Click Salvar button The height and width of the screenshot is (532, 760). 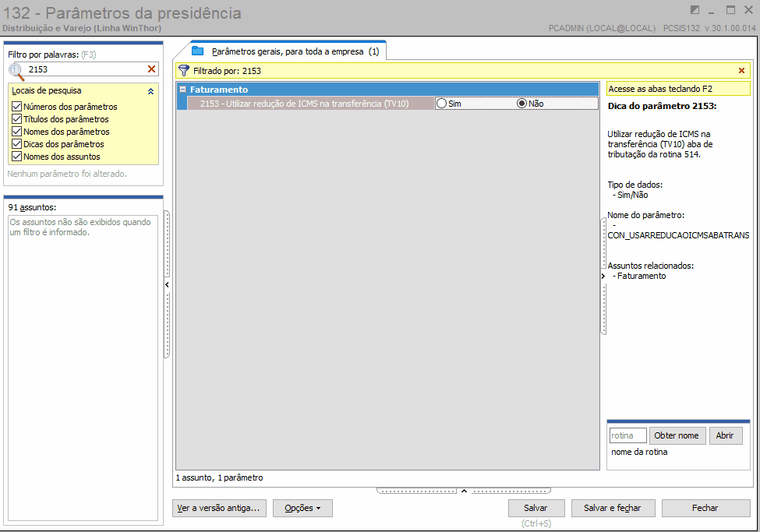(536, 508)
